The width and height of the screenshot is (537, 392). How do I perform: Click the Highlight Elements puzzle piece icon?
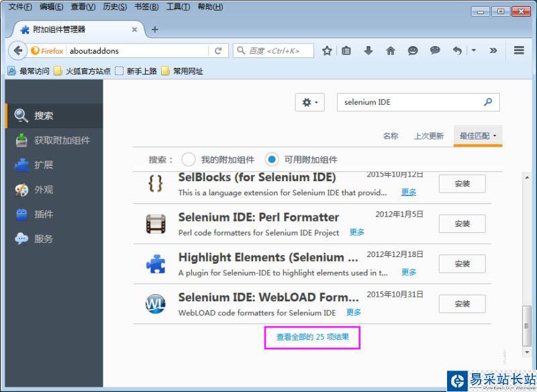(156, 264)
